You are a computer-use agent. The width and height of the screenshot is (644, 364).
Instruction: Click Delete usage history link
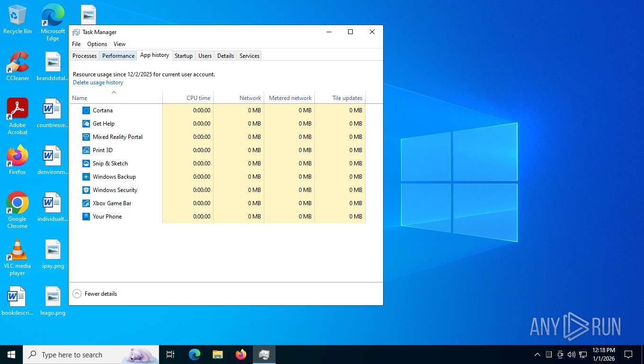pyautogui.click(x=98, y=82)
